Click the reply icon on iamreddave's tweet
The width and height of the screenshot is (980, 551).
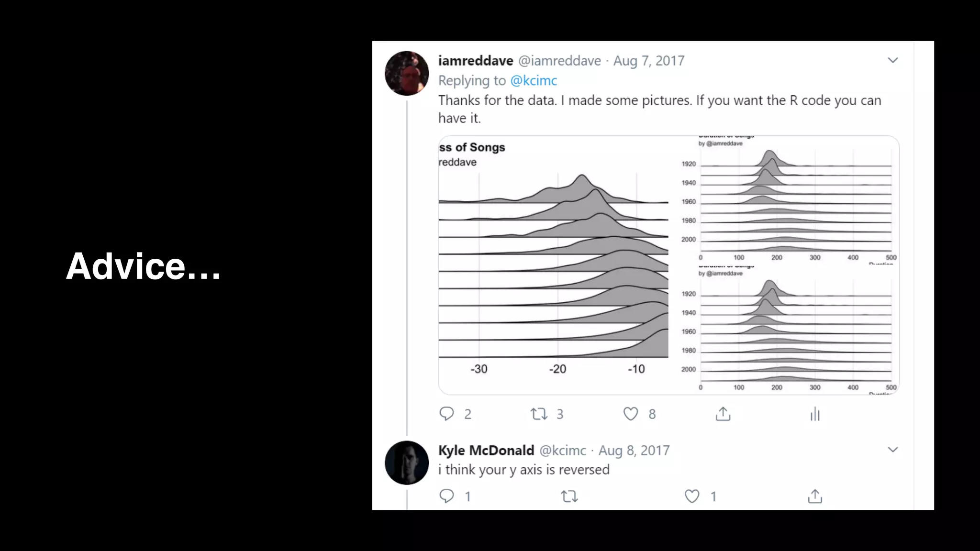[x=446, y=414]
